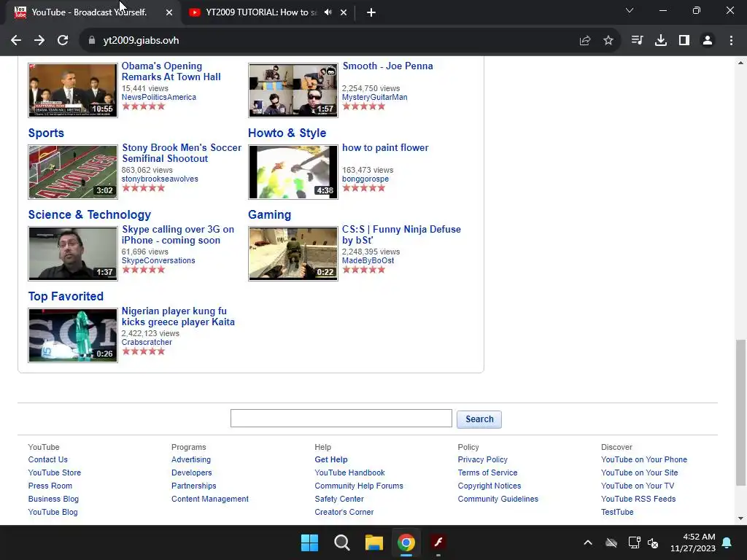Mute the YT2009 TUTORIAL tab audio icon
This screenshot has height=560, width=747.
(x=328, y=12)
